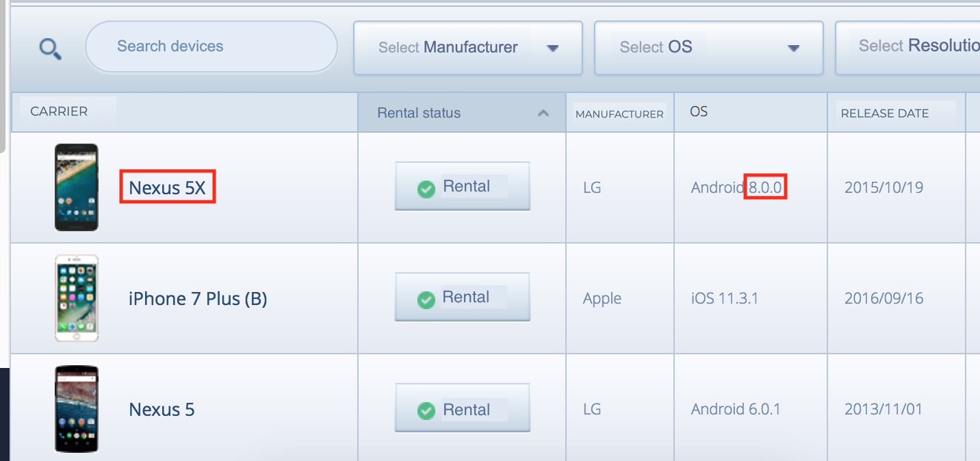Open the iPhone 7 Plus (B) phone thumbnail

pyautogui.click(x=77, y=298)
